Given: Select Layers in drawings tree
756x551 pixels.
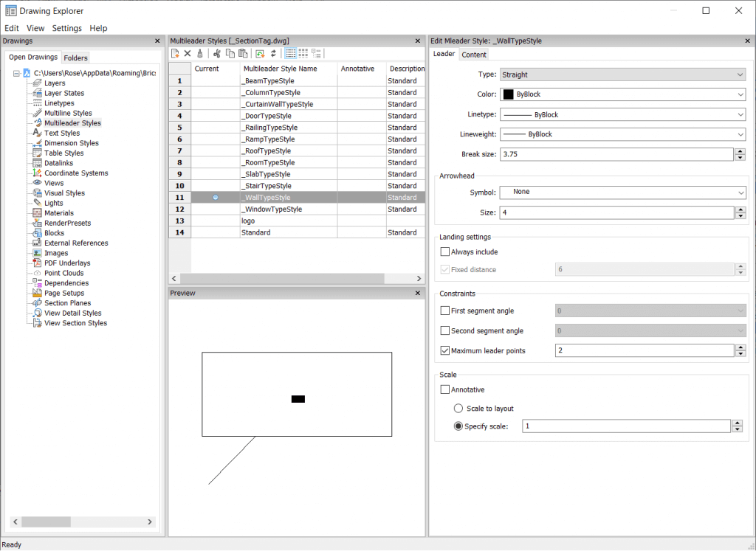Looking at the screenshot, I should (55, 83).
